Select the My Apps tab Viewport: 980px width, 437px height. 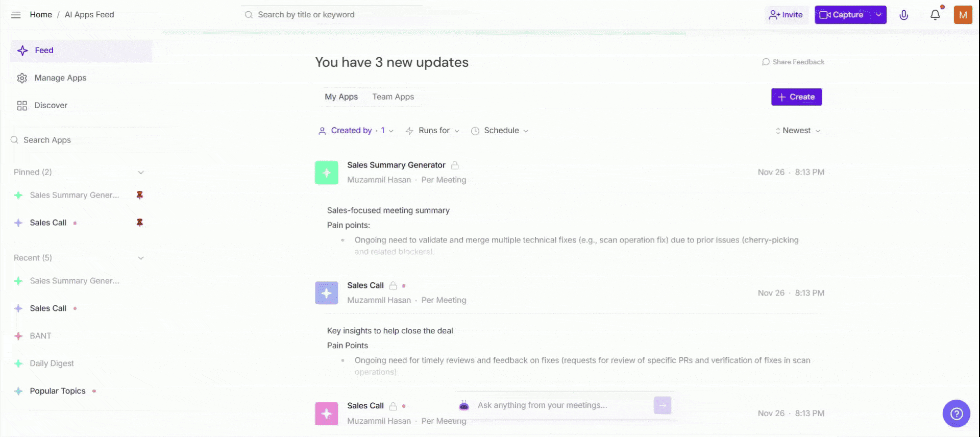click(x=341, y=96)
